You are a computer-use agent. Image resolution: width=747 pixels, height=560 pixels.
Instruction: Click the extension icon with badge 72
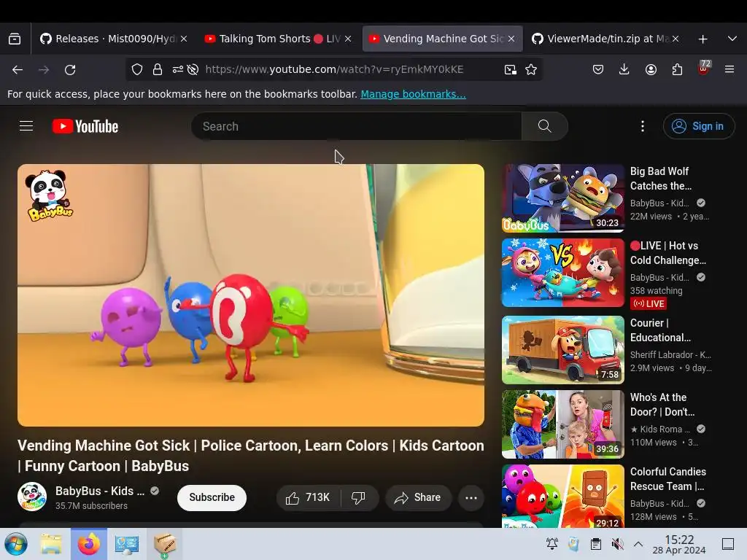tap(704, 68)
